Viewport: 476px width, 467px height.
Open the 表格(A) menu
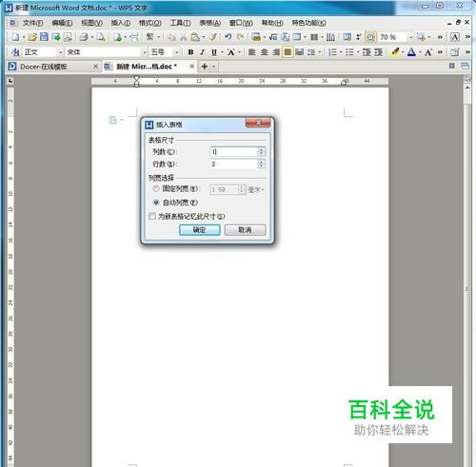coord(209,23)
